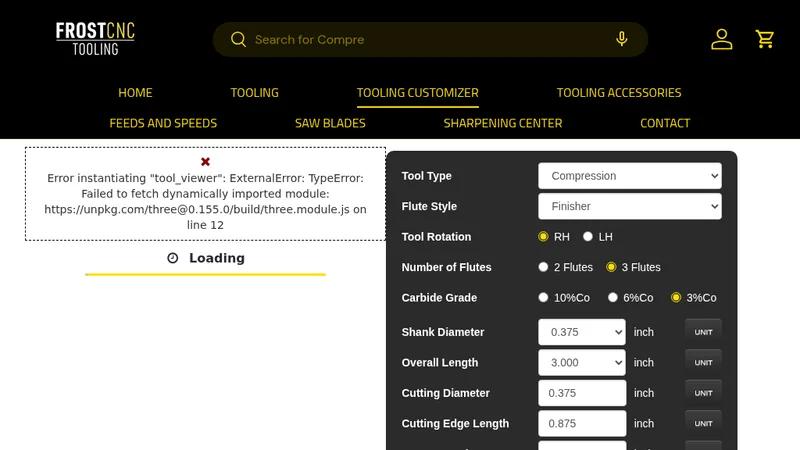Open TOOLING ACCESSORIES menu item
Viewport: 800px width, 450px height.
tap(618, 93)
